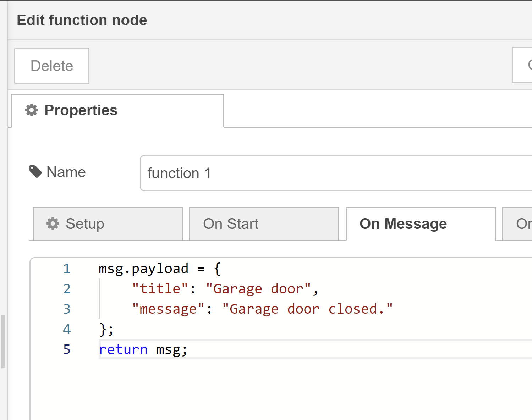Focus the Name field containing 'function 1'

(x=336, y=173)
